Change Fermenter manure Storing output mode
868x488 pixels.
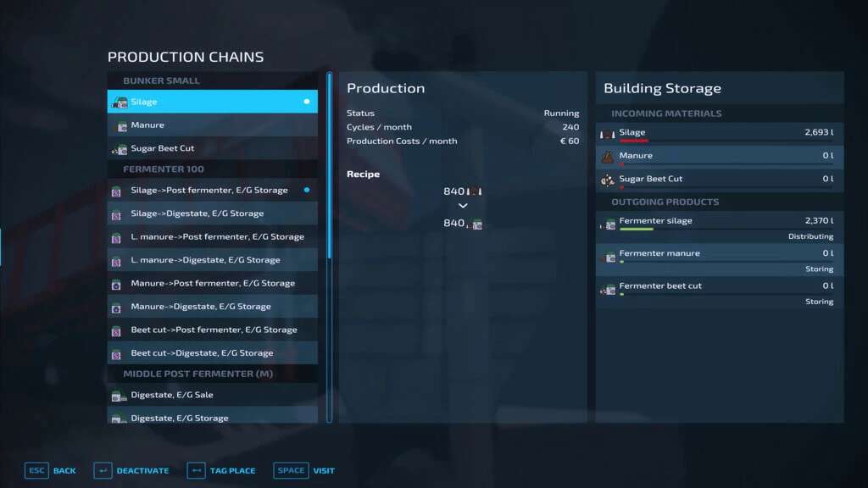tap(819, 269)
